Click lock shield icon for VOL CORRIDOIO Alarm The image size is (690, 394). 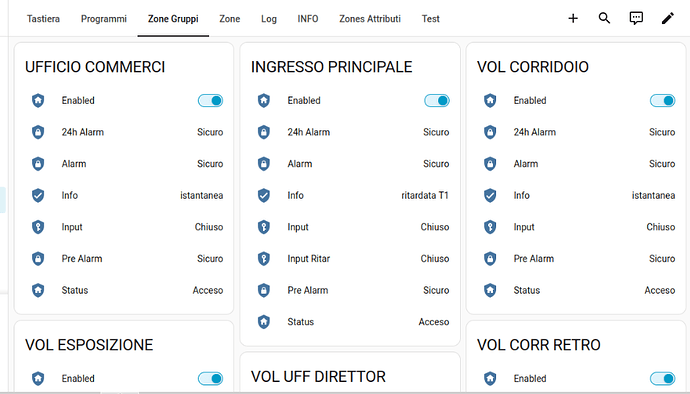tap(490, 164)
